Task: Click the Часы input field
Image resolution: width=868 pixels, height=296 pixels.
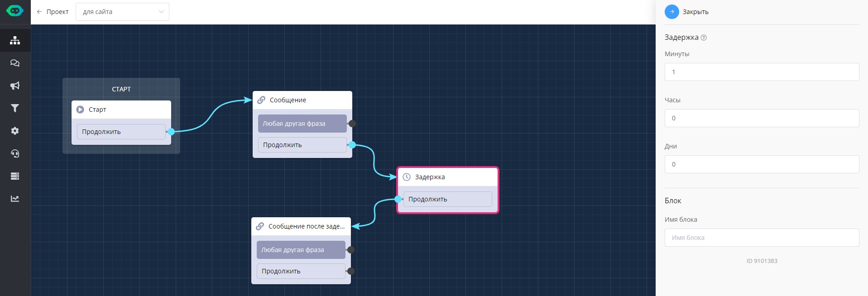Action: pyautogui.click(x=762, y=118)
